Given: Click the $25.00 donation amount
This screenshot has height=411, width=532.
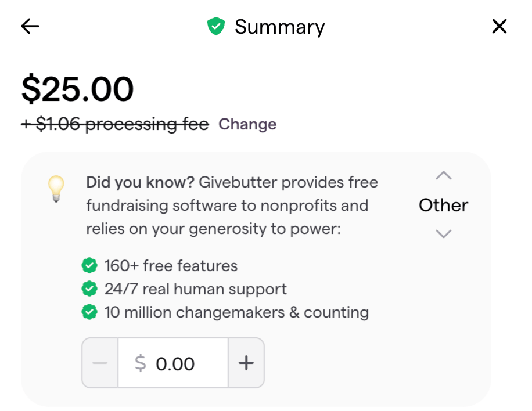Looking at the screenshot, I should pyautogui.click(x=77, y=89).
